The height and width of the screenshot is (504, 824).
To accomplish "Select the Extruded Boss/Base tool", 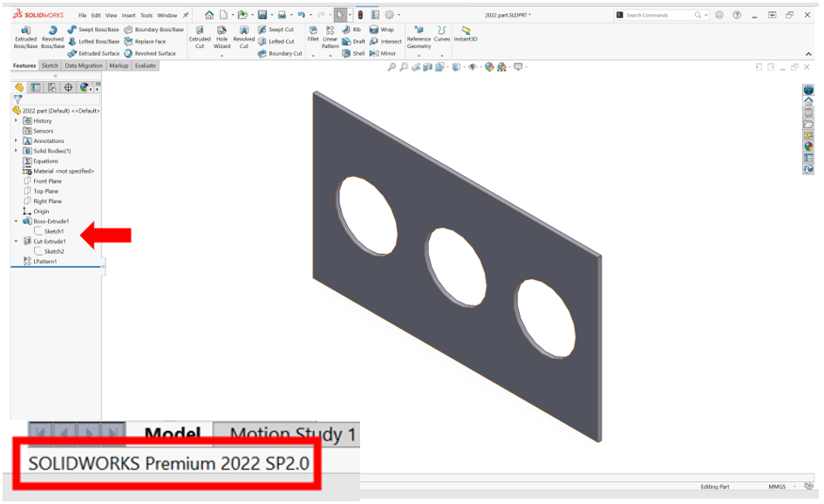I will click(x=25, y=37).
